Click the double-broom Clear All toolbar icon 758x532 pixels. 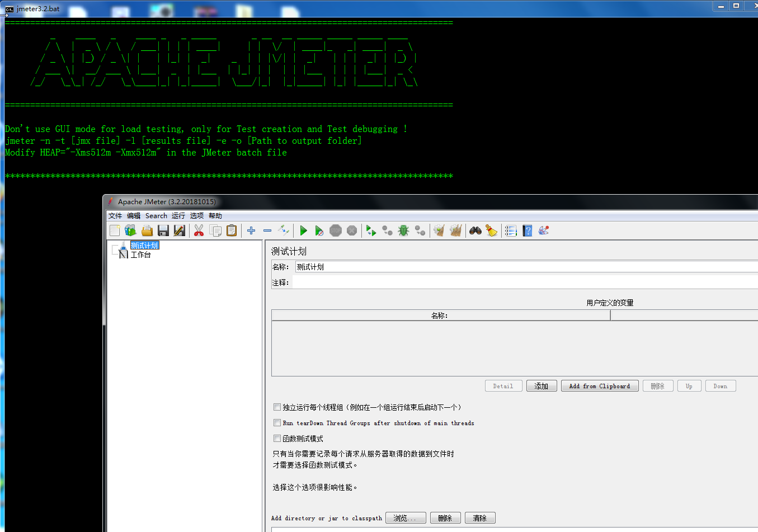click(x=456, y=230)
